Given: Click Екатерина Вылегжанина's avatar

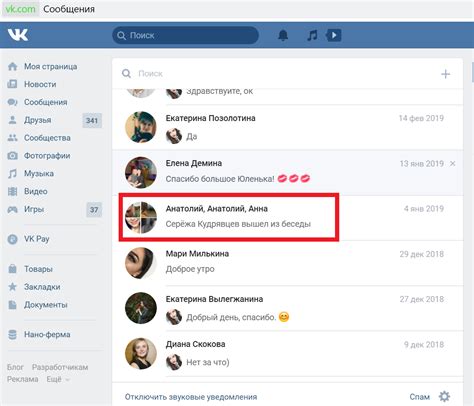Looking at the screenshot, I should click(x=141, y=308).
